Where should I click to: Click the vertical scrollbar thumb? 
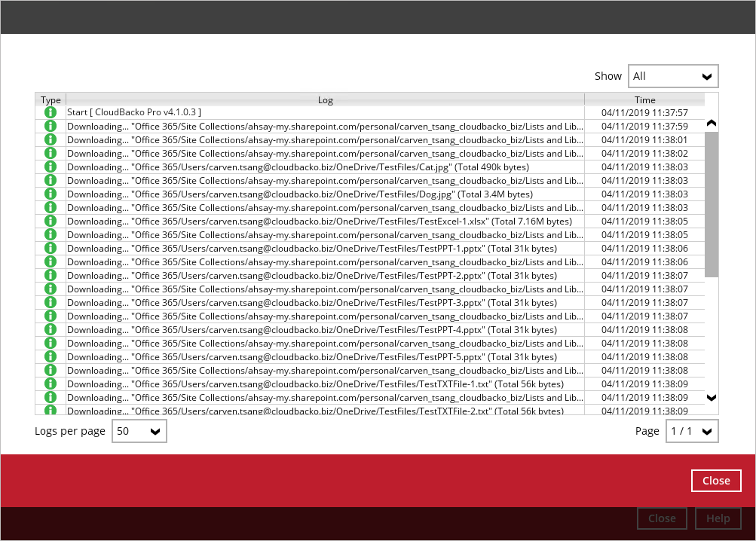(x=712, y=203)
